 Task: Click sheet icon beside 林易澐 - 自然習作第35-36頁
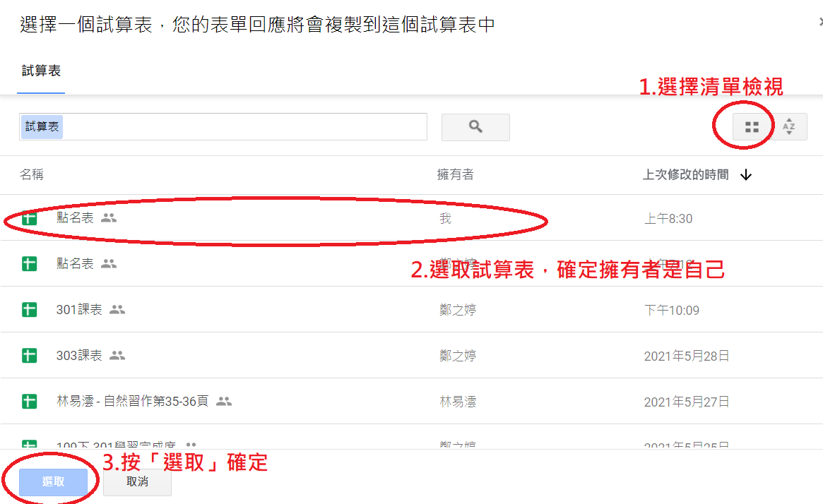(x=30, y=402)
